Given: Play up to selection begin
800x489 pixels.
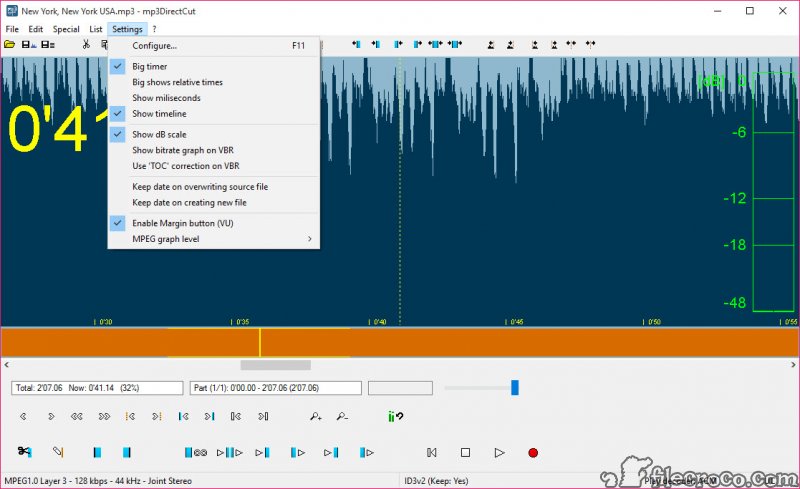Looking at the screenshot, I should [262, 452].
